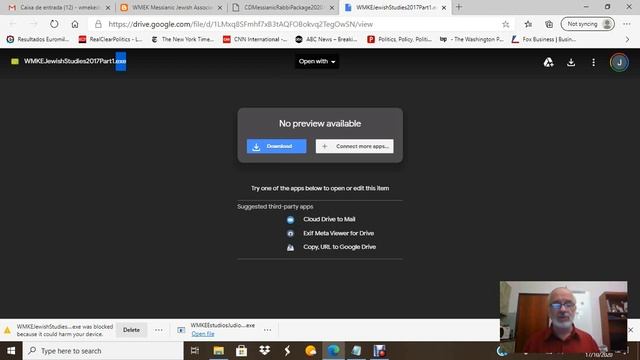Open CNN International bookmark
Screen dimensions: 640x360
pyautogui.click(x=255, y=39)
